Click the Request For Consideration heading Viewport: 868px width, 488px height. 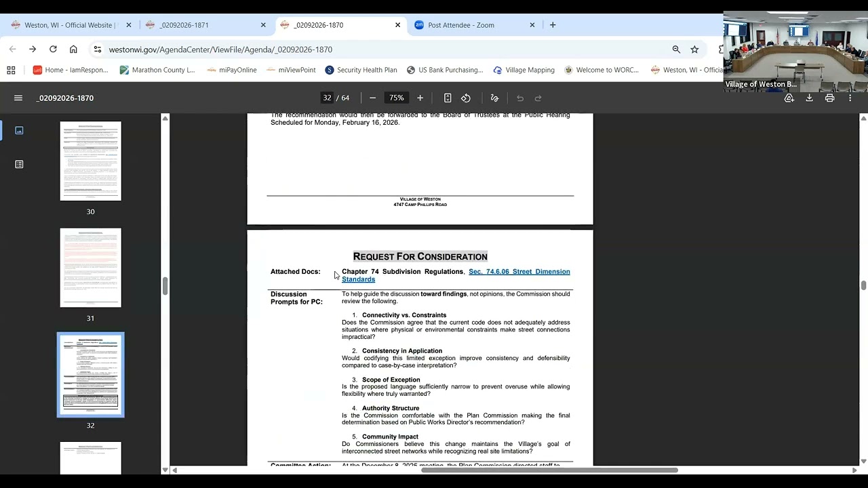tap(420, 256)
